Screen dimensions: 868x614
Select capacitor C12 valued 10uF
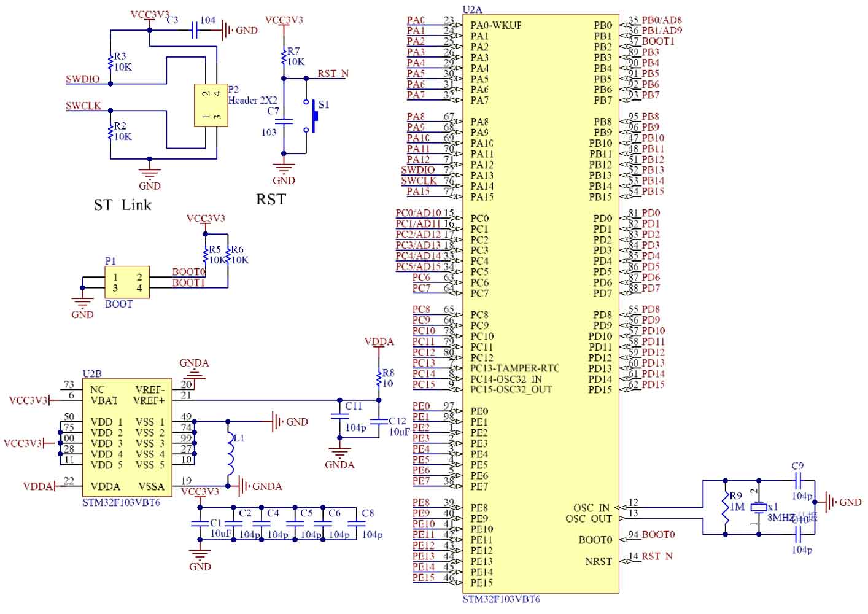coord(379,422)
